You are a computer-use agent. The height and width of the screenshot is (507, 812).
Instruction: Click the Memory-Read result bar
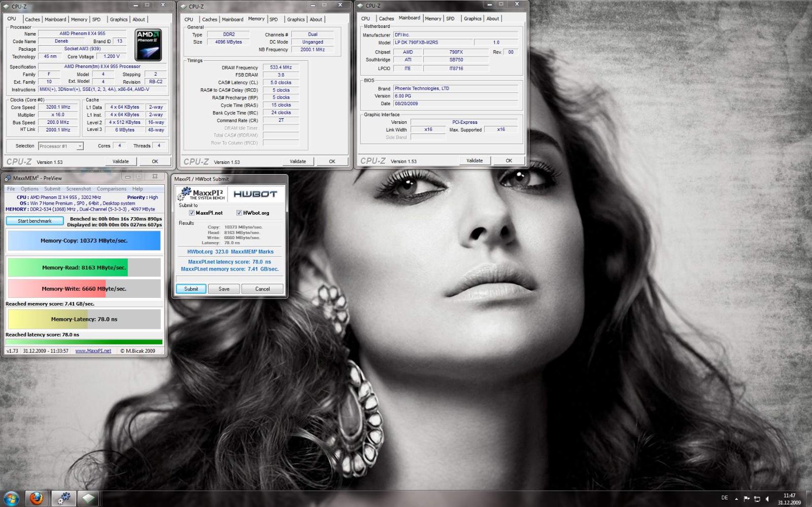pyautogui.click(x=84, y=267)
